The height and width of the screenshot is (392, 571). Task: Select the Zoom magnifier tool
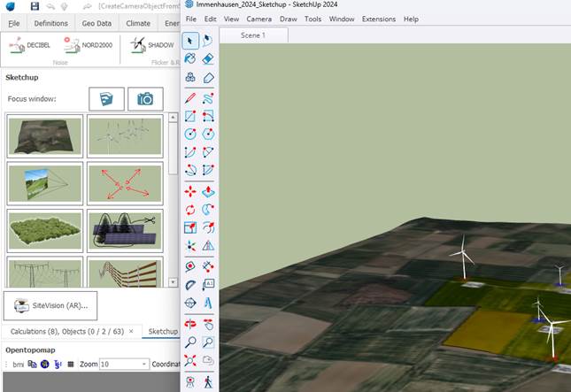tap(190, 342)
